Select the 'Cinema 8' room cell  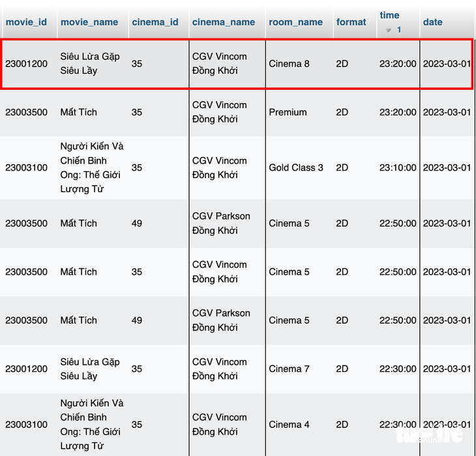click(289, 64)
